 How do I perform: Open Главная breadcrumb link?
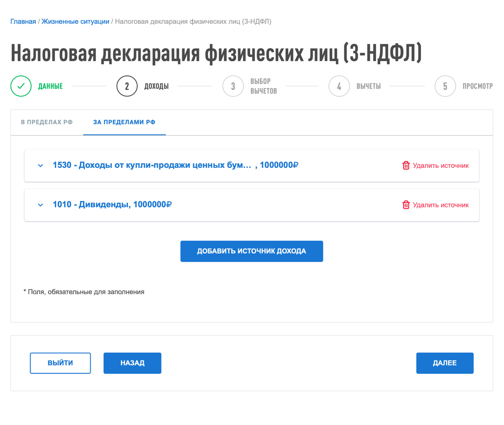[23, 22]
